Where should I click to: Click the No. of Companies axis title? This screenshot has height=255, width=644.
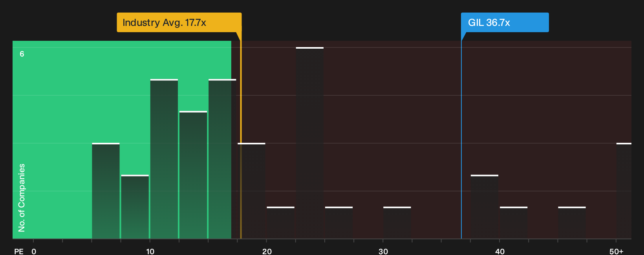[x=22, y=198]
